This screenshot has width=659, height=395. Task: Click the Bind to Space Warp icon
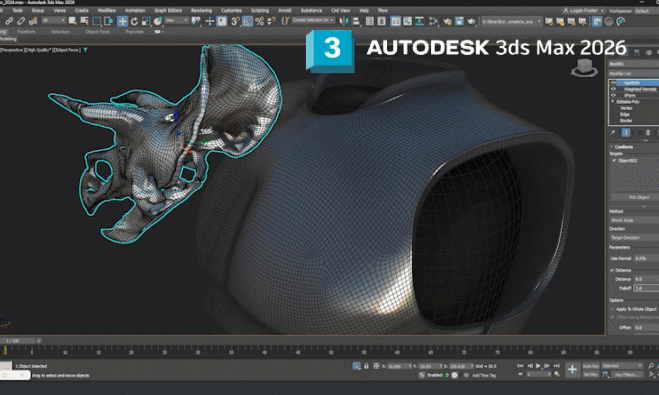click(33, 21)
